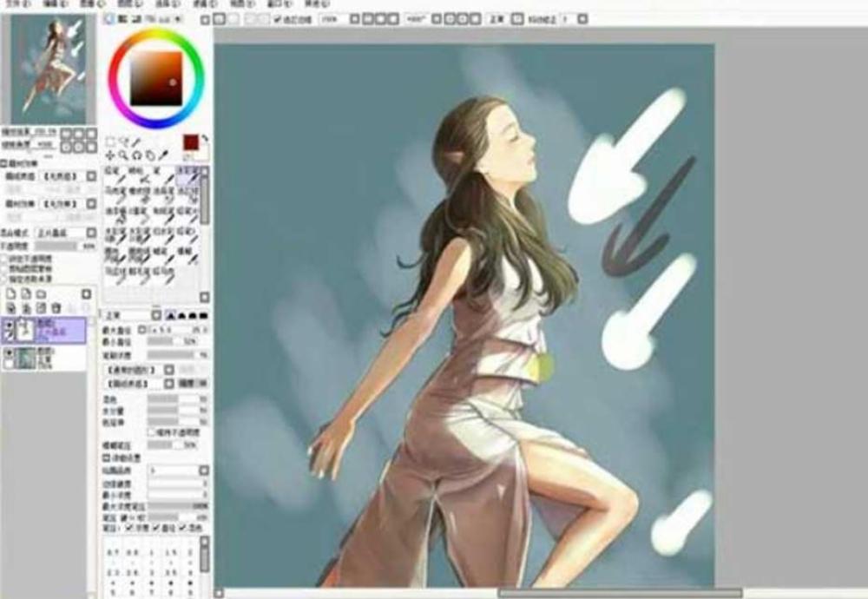Delete the selected layer using trash icon
This screenshot has height=599, width=868.
tap(56, 307)
